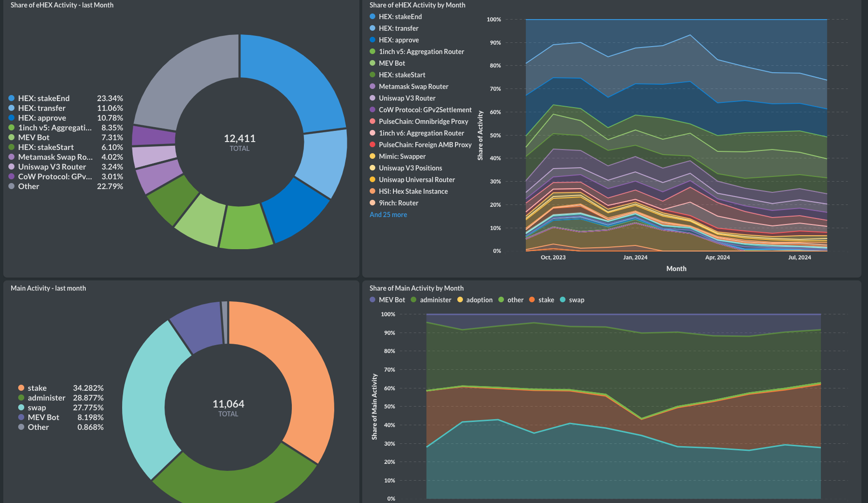Click Other 0.868% legend row
868x503 pixels.
click(61, 427)
